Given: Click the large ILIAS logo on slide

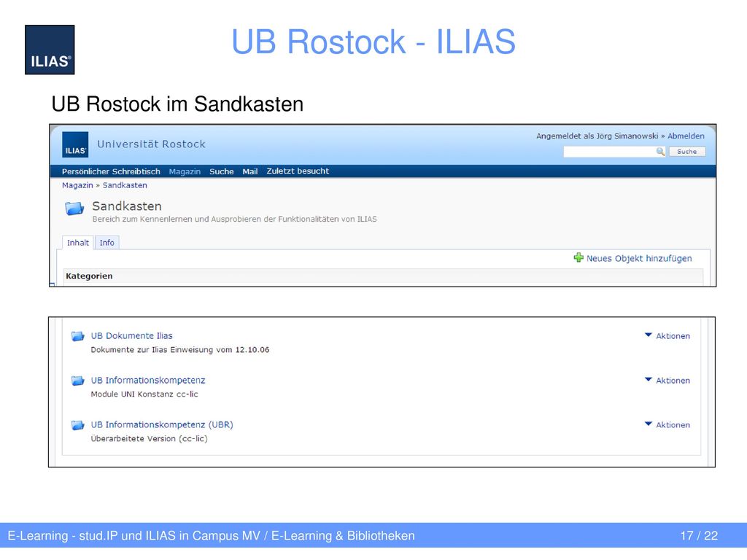Looking at the screenshot, I should coord(50,50).
